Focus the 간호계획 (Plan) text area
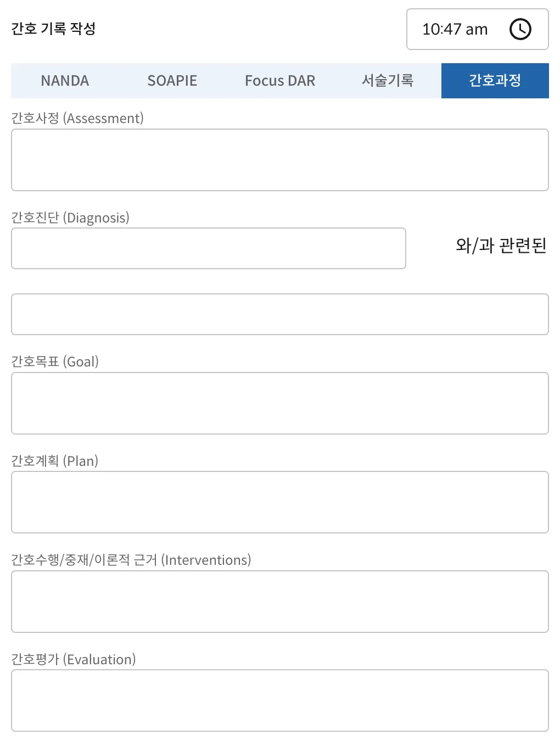The width and height of the screenshot is (560, 745). click(x=280, y=502)
